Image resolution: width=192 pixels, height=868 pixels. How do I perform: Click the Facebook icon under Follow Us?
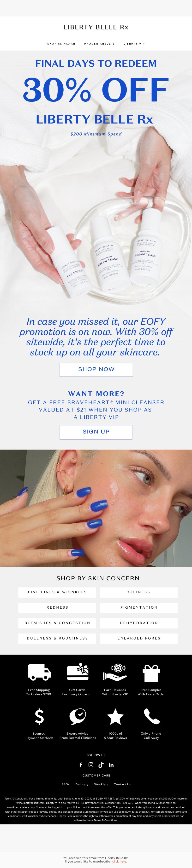pyautogui.click(x=81, y=765)
